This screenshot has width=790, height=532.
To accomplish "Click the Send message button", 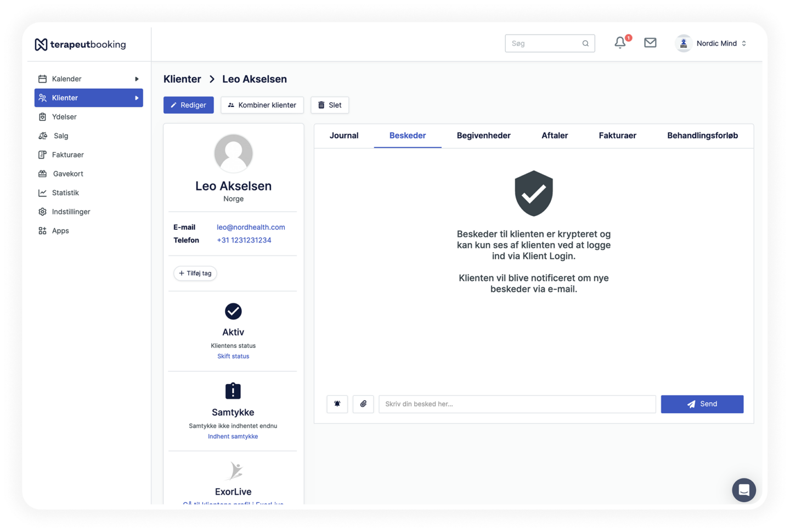I will click(x=702, y=404).
